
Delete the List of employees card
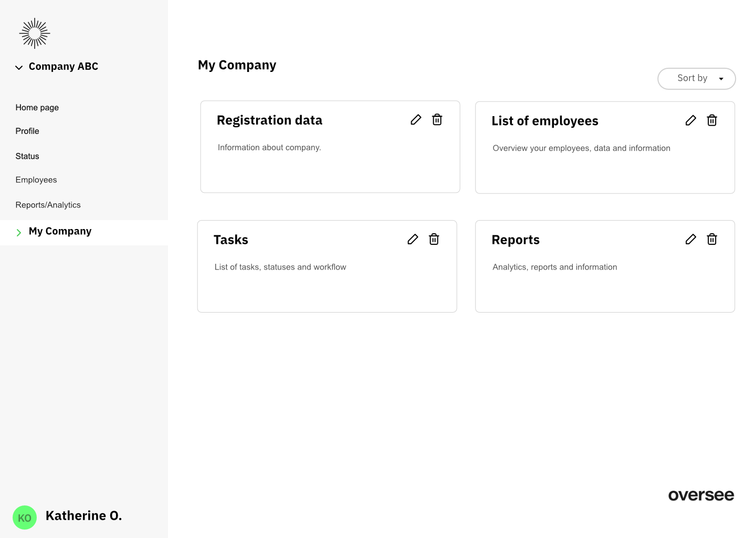712,120
